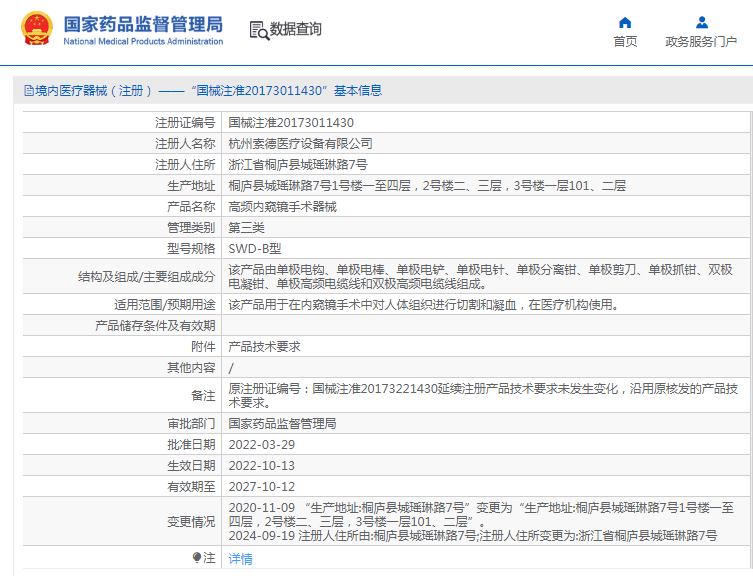The width and height of the screenshot is (753, 576).
Task: Select 产品技术要求 attachment text
Action: click(x=265, y=347)
